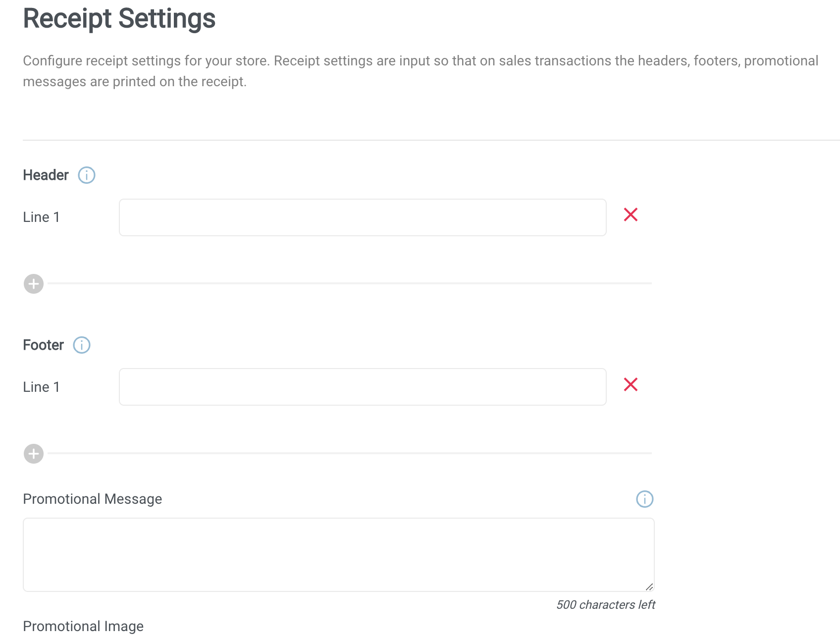Add a new Footer line

tap(34, 454)
